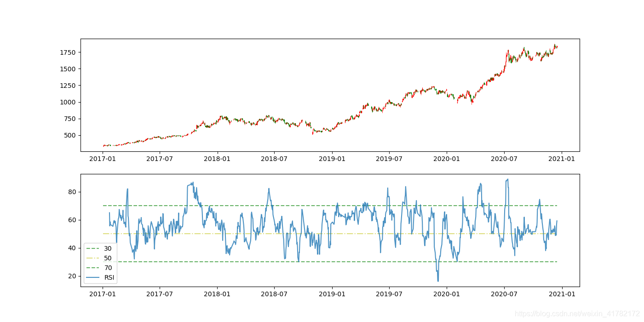The image size is (644, 322).
Task: Select the legend label '70'
Action: coord(108,268)
